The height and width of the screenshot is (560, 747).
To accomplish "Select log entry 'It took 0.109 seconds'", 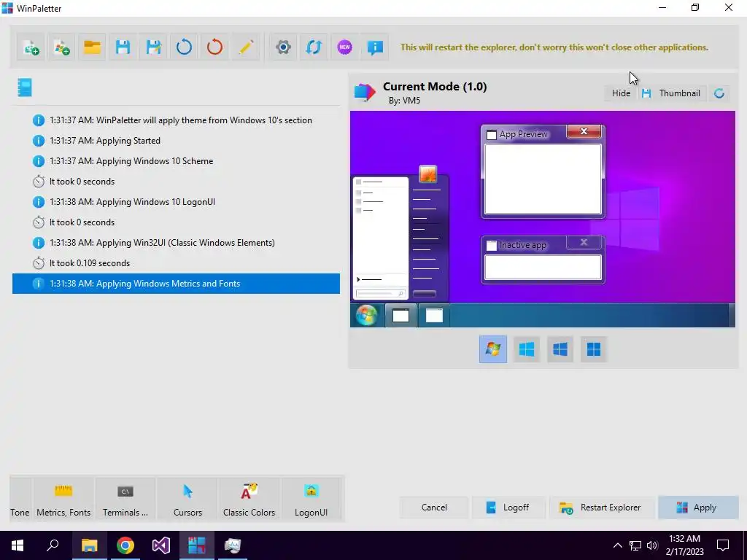I will coord(176,262).
